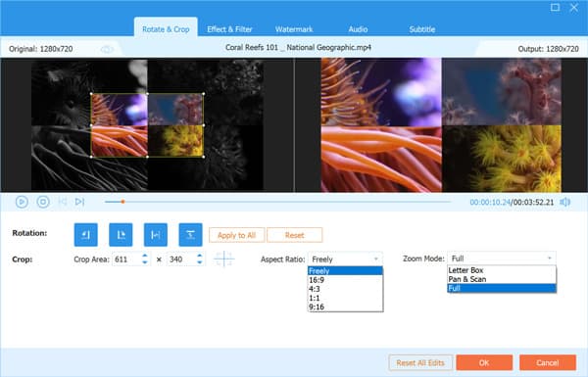This screenshot has height=377, width=588.
Task: Toggle the eye preview icon near Original
Action: point(107,49)
